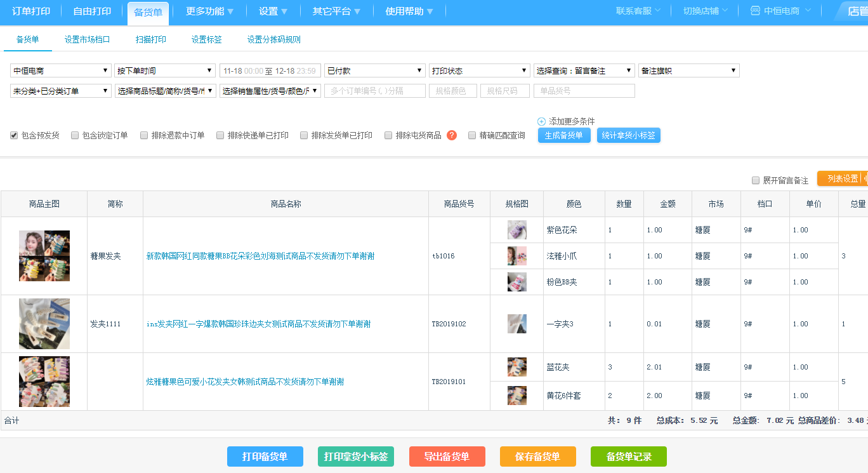868x473 pixels.
Task: Select the 备货单 sub-tab
Action: pos(28,39)
